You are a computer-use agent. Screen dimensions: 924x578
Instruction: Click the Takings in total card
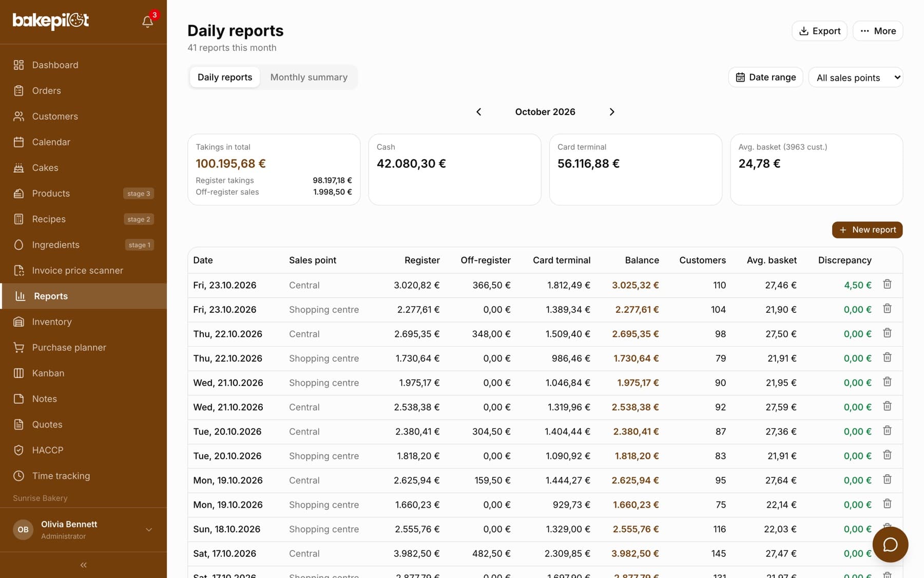click(x=274, y=170)
